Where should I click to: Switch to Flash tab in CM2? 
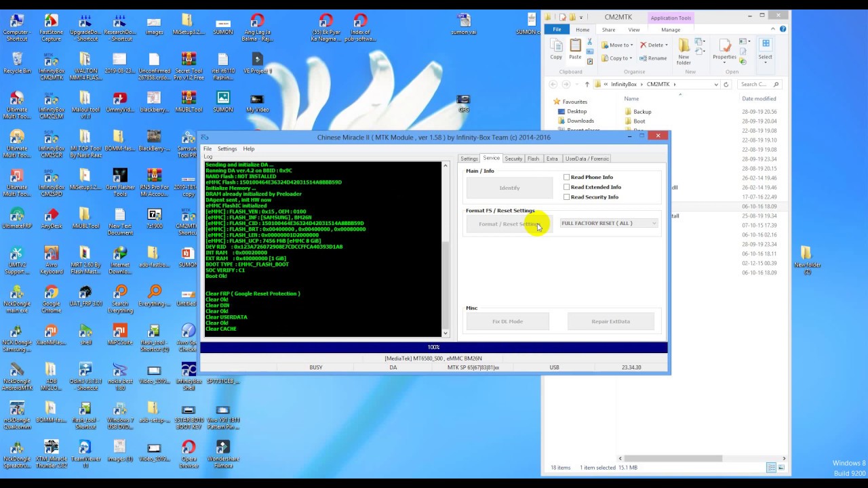[533, 159]
